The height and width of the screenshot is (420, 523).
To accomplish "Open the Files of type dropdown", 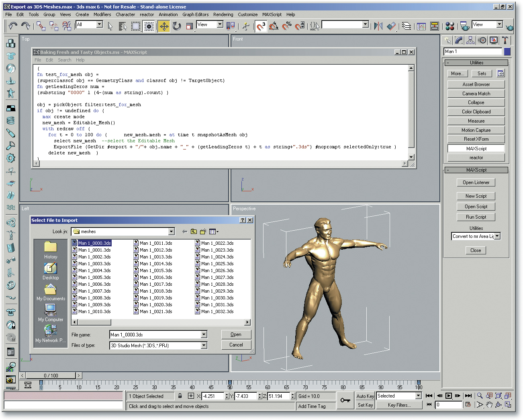I will point(204,345).
